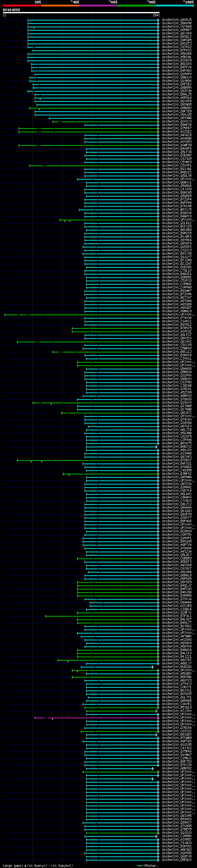Select the query name AV414252

(11, 10)
